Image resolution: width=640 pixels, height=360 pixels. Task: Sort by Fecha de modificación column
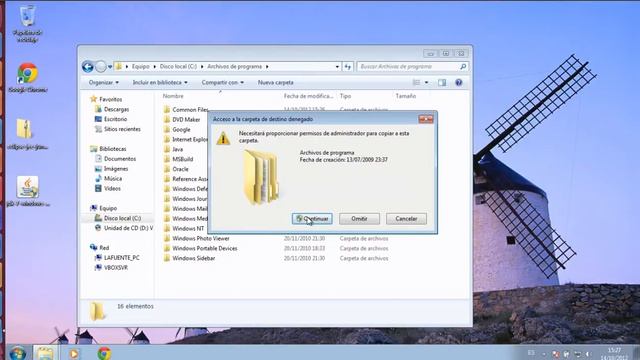tap(308, 96)
